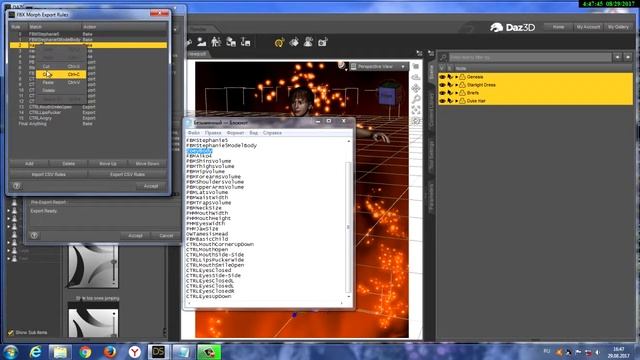This screenshot has width=640, height=360.
Task: Open Firefox from taskbar
Action: (109, 352)
